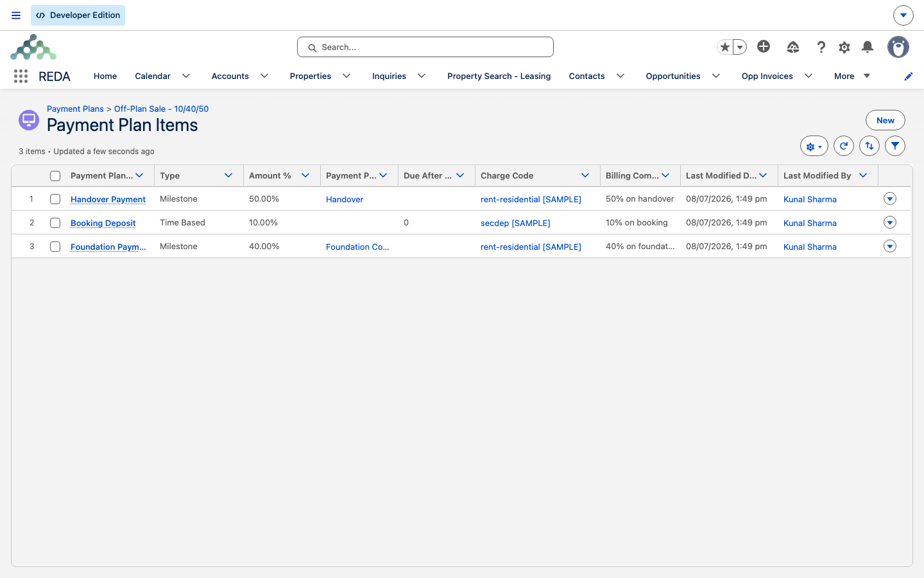
Task: Check the Foundation Payment row checkbox
Action: click(55, 247)
